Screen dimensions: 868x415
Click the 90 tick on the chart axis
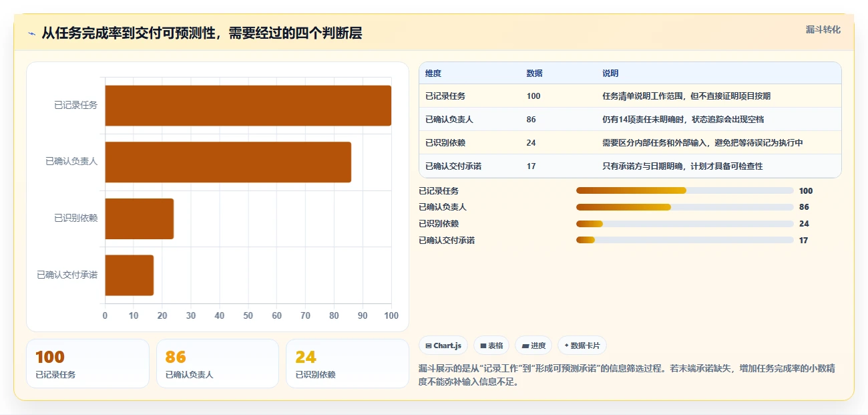363,315
